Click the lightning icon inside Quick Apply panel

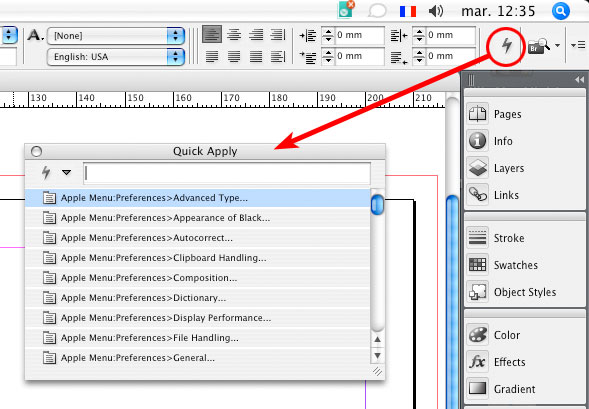(x=46, y=172)
